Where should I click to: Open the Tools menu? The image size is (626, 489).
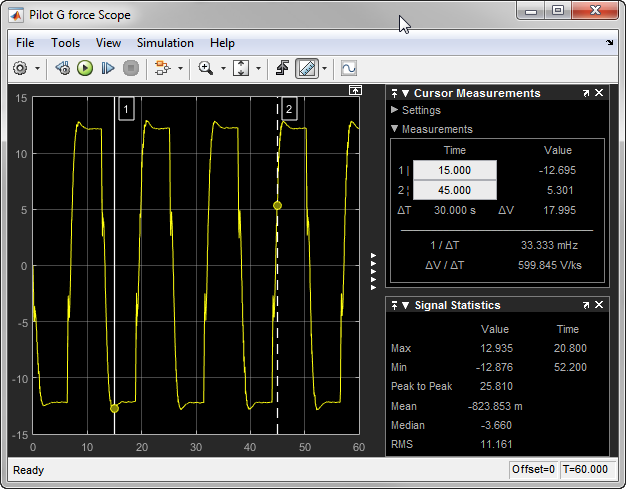click(x=65, y=43)
